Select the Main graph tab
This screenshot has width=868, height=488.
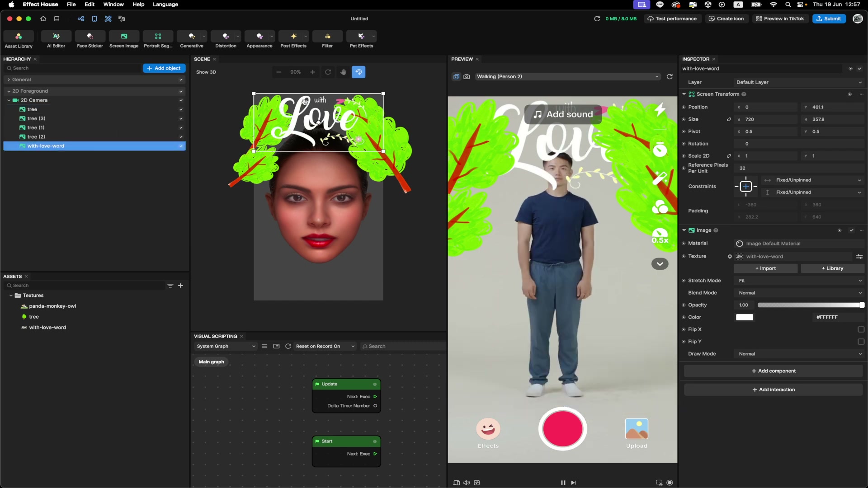coord(211,362)
